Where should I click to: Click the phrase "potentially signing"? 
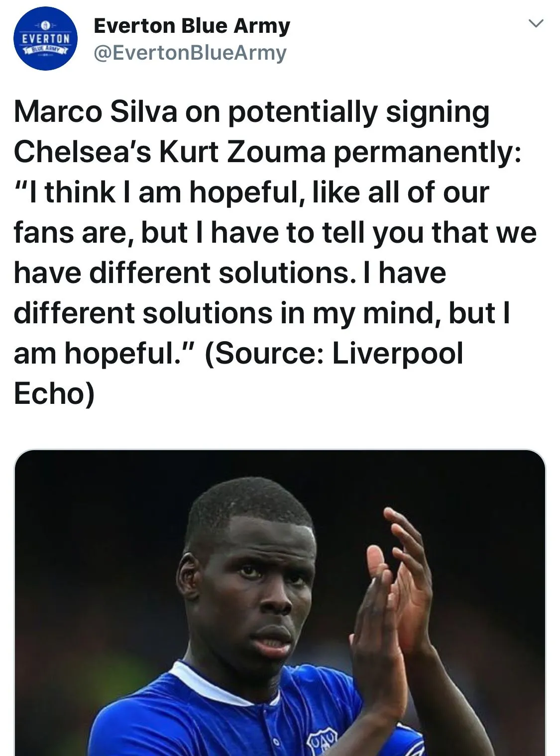(358, 112)
